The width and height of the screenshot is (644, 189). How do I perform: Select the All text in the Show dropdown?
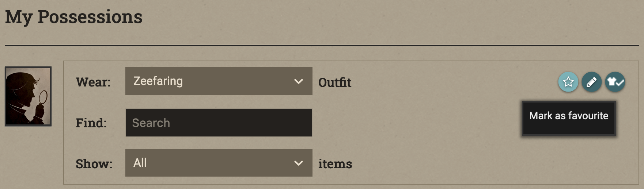140,163
